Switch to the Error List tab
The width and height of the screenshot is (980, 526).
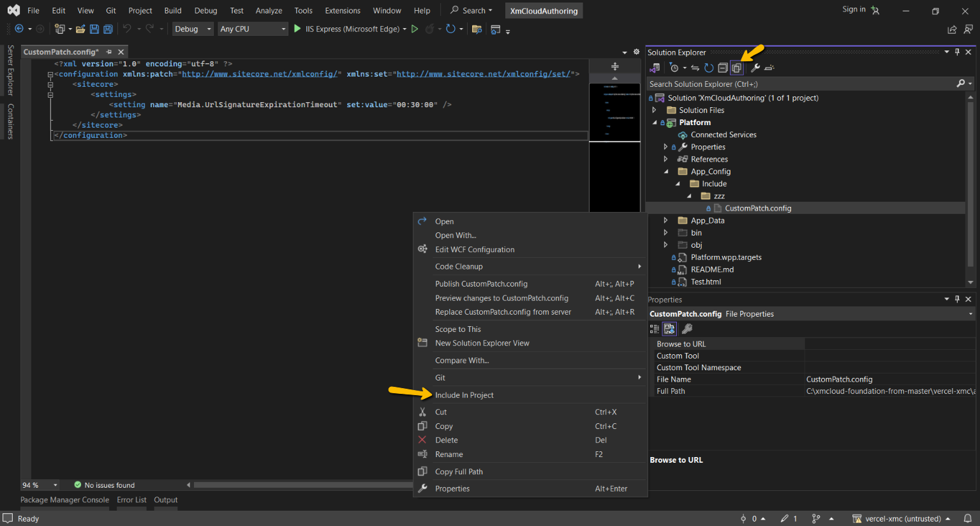click(131, 500)
